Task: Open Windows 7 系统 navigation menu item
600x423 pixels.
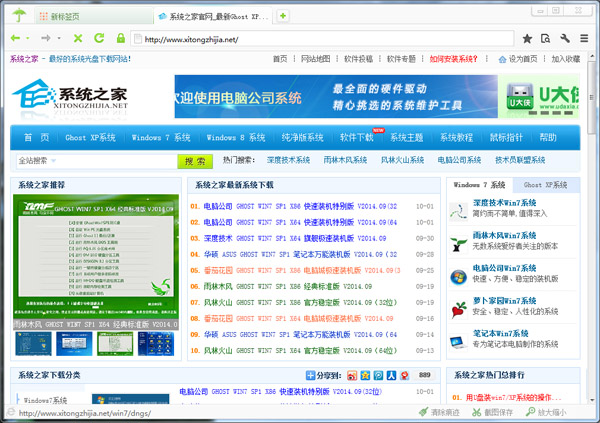Action: pos(160,137)
